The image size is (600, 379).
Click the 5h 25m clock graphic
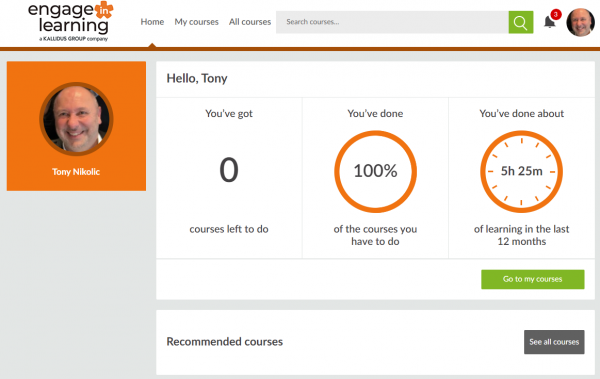tap(521, 172)
